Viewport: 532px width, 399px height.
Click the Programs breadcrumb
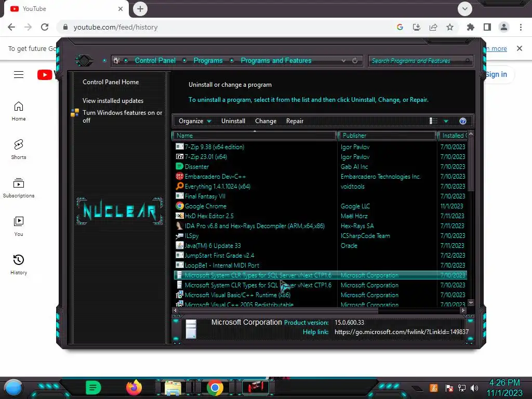tap(208, 60)
